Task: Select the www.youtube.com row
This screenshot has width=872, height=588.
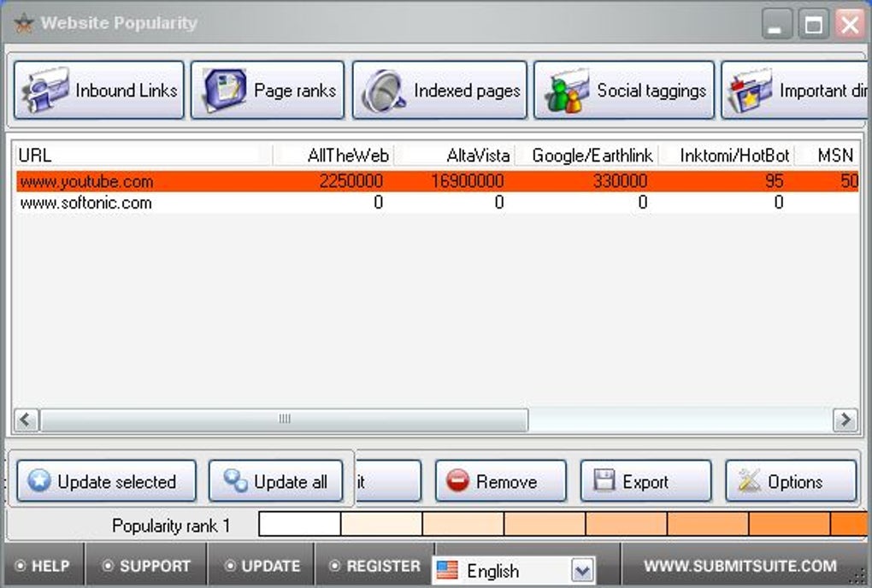Action: tap(437, 181)
